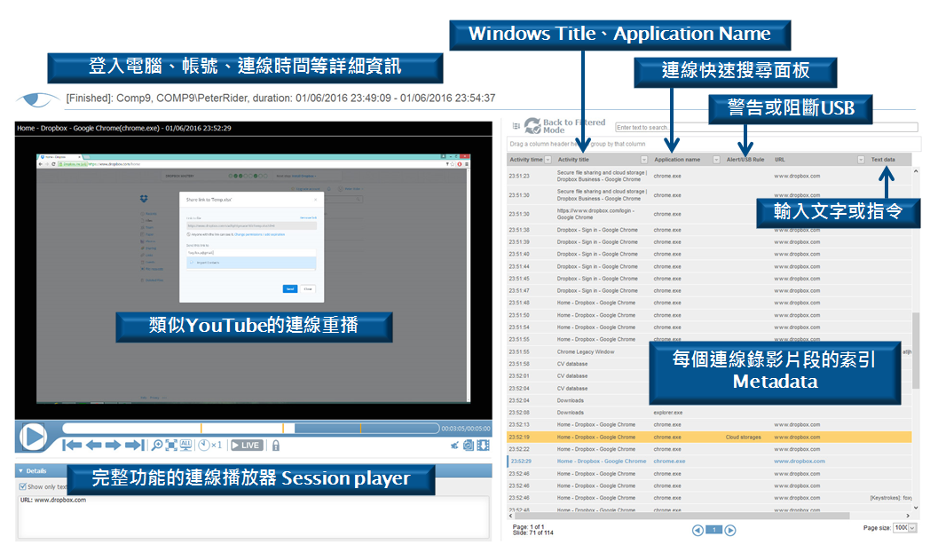This screenshot has height=560, width=930.
Task: Click the film strip export icon
Action: (484, 446)
